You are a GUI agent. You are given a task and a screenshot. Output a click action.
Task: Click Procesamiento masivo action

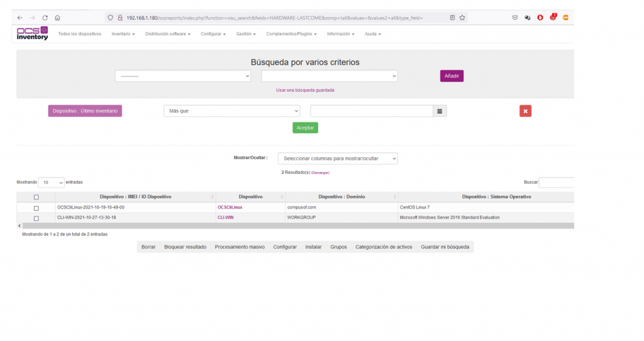pyautogui.click(x=240, y=247)
